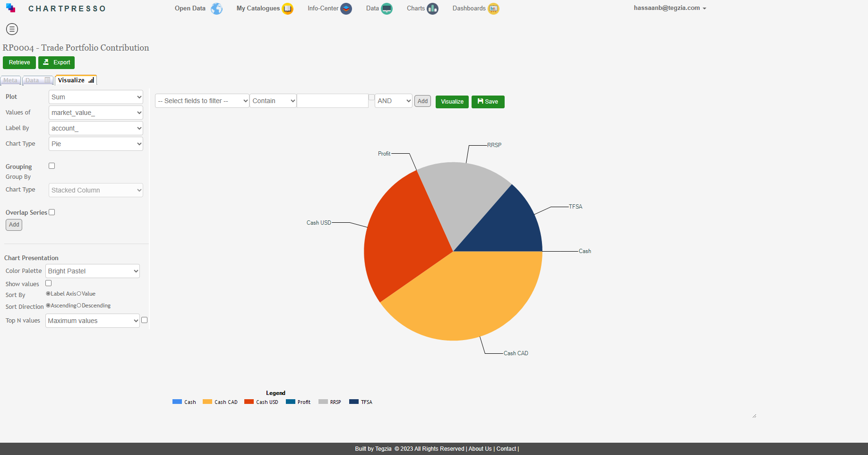Viewport: 868px width, 455px height.
Task: Open the Dashboards menu
Action: point(469,9)
